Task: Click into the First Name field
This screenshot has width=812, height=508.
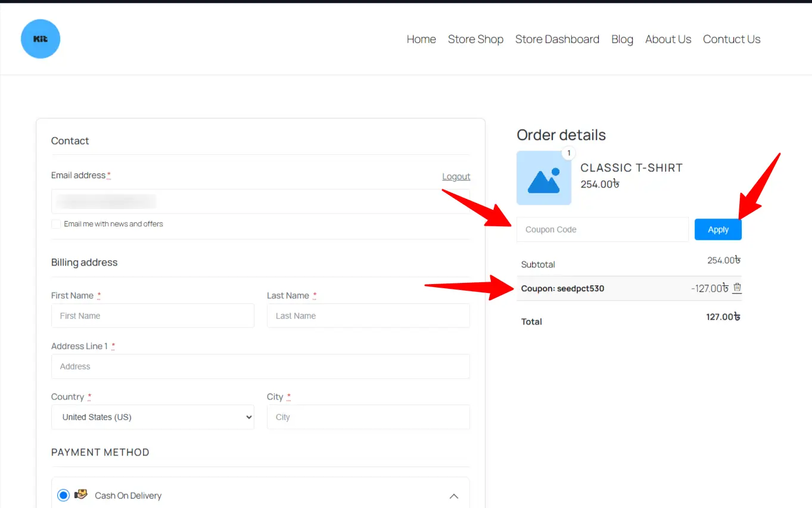Action: tap(153, 316)
